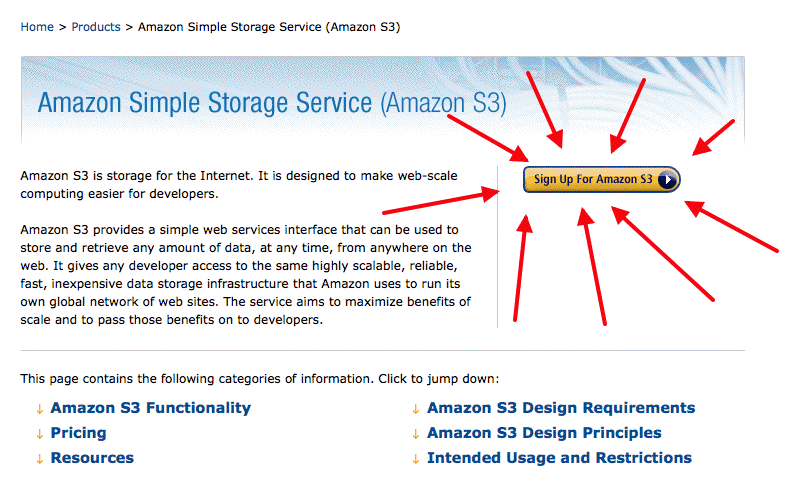The image size is (785, 478).
Task: Click the orange arrow beside Resources
Action: [x=40, y=459]
